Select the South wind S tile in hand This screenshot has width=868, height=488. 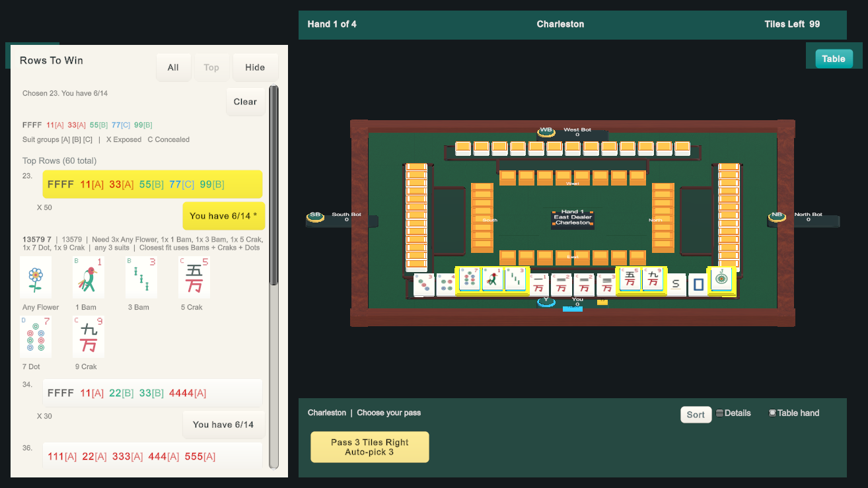coord(676,285)
